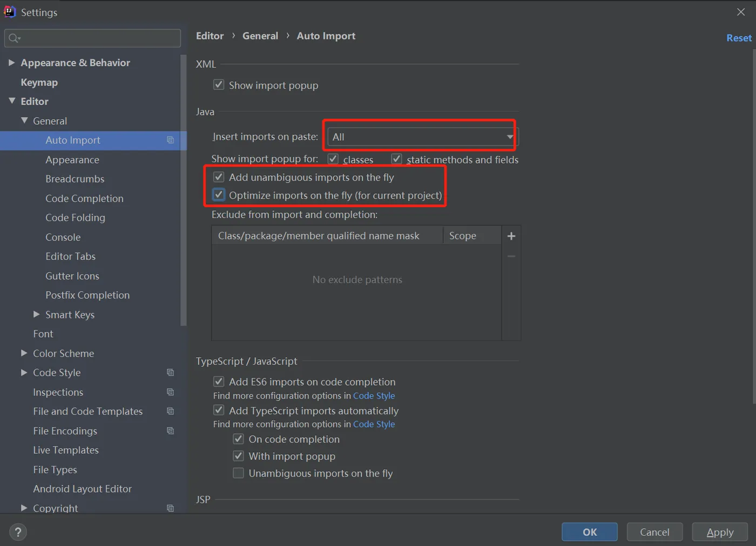Click the project-level icon beside Inspections
The width and height of the screenshot is (756, 546).
pyautogui.click(x=171, y=392)
